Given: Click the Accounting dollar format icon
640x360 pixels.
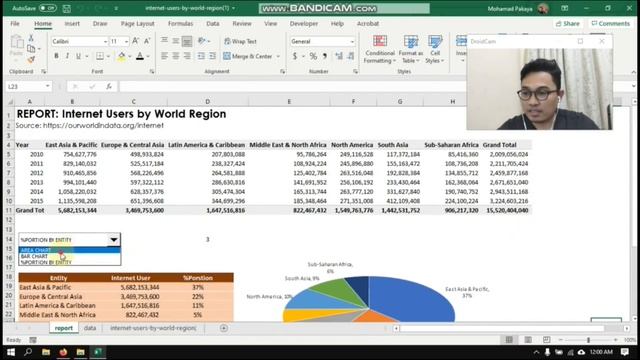Looking at the screenshot, I should [x=295, y=56].
